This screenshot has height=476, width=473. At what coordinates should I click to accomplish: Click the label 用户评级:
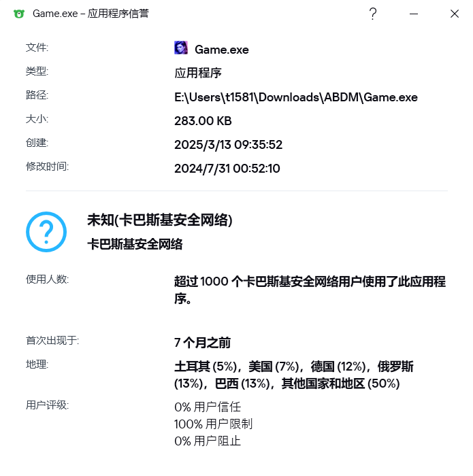pyautogui.click(x=48, y=405)
